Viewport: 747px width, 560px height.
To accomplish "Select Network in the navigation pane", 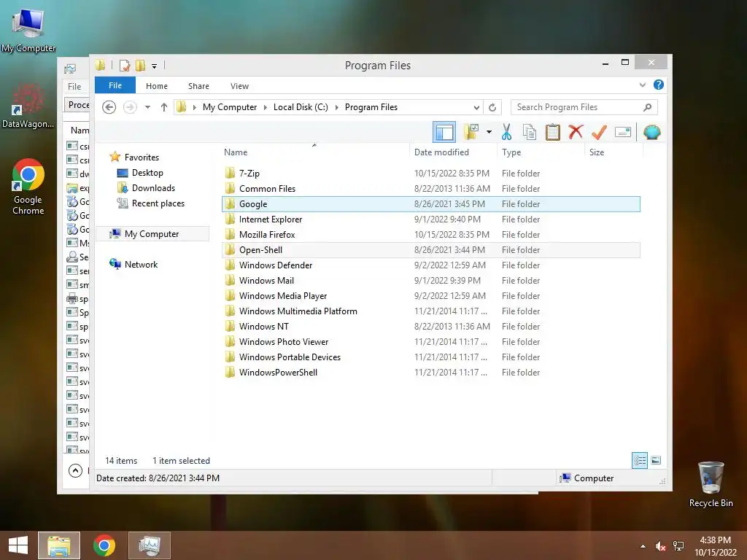I will 141,264.
